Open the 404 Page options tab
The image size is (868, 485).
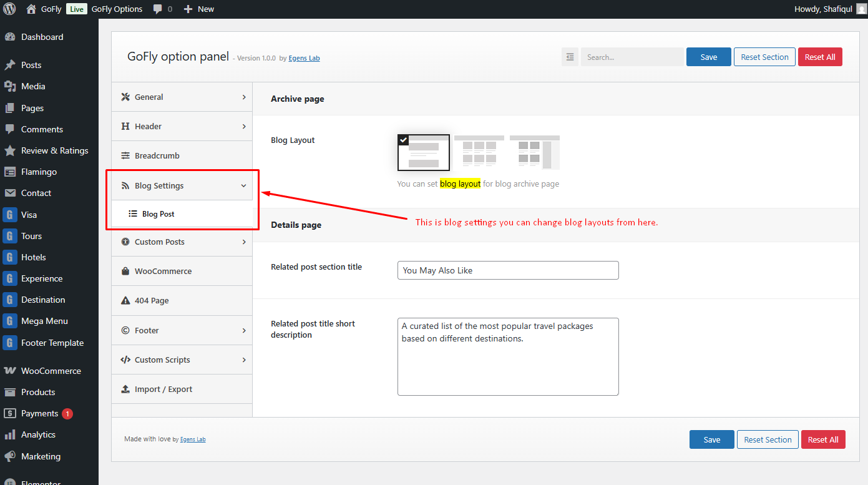182,300
